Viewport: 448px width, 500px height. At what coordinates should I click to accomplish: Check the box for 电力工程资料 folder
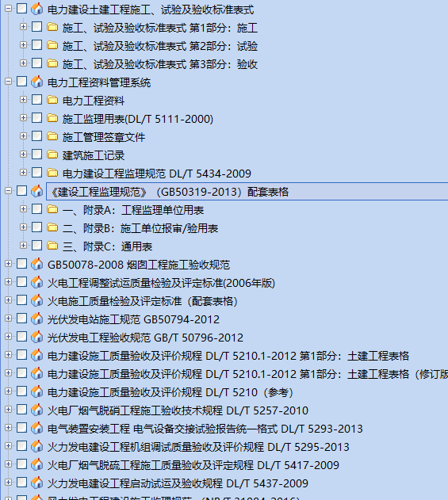click(x=37, y=100)
